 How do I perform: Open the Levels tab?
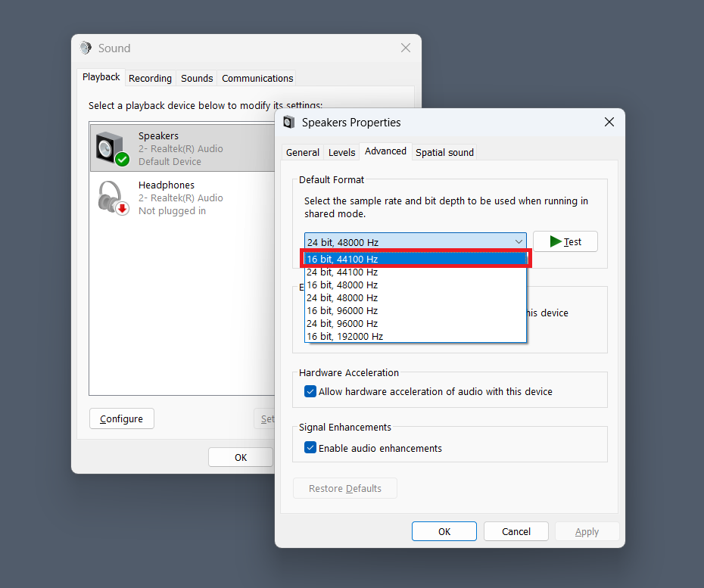click(x=341, y=152)
